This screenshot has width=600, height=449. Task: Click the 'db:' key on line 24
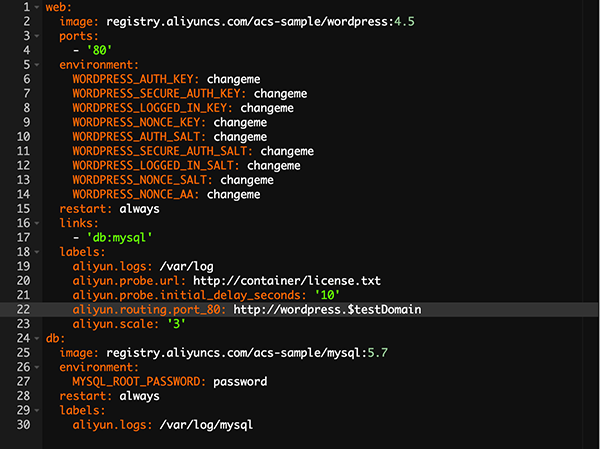pos(55,338)
